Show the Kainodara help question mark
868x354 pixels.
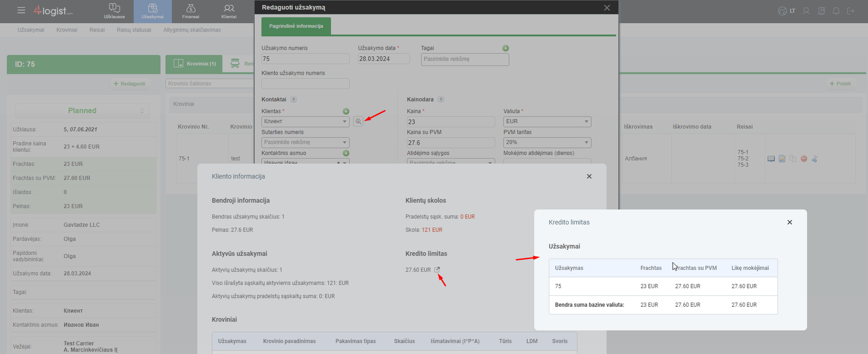(x=441, y=99)
